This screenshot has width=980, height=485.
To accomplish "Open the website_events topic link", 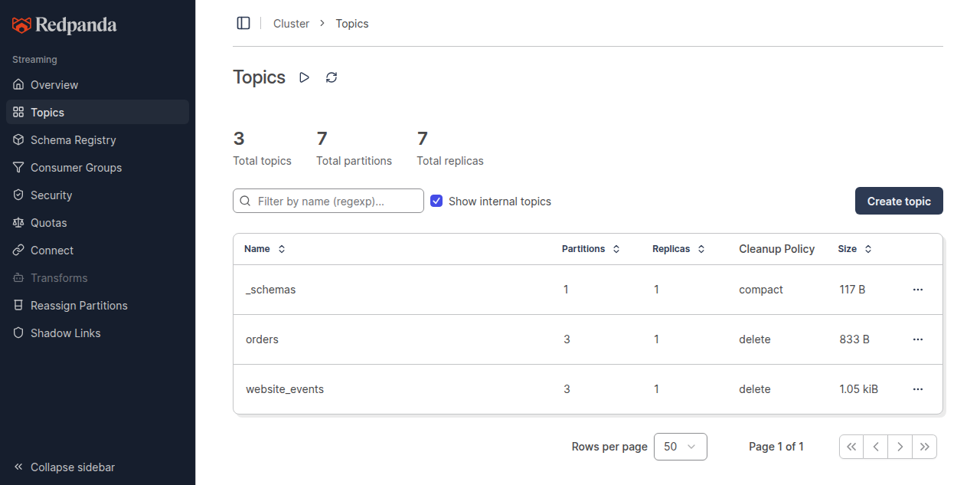I will 285,389.
